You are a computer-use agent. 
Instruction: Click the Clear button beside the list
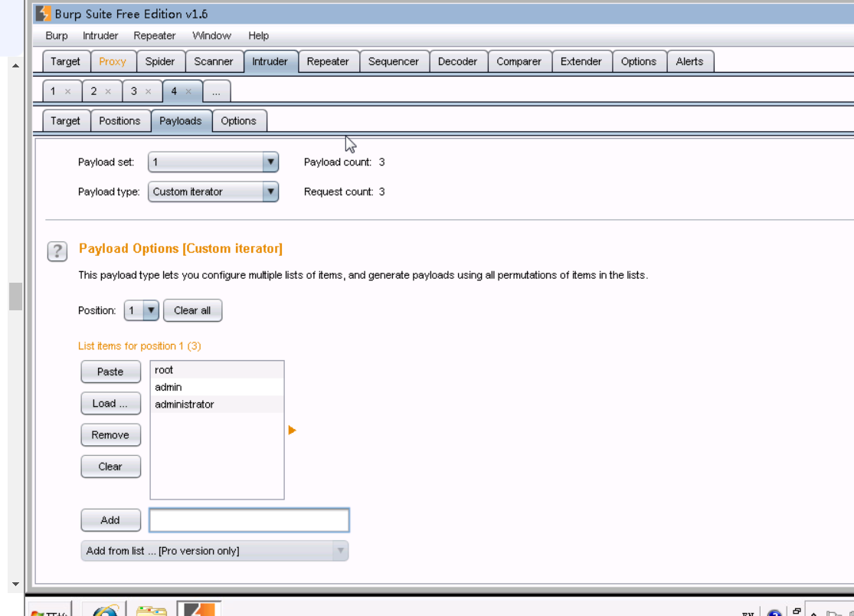pyautogui.click(x=110, y=467)
